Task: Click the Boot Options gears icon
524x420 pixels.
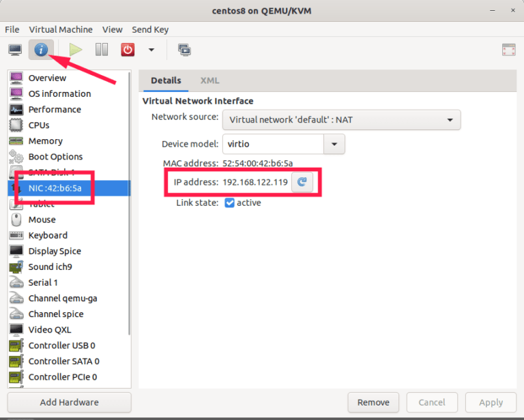Action: pyautogui.click(x=16, y=157)
